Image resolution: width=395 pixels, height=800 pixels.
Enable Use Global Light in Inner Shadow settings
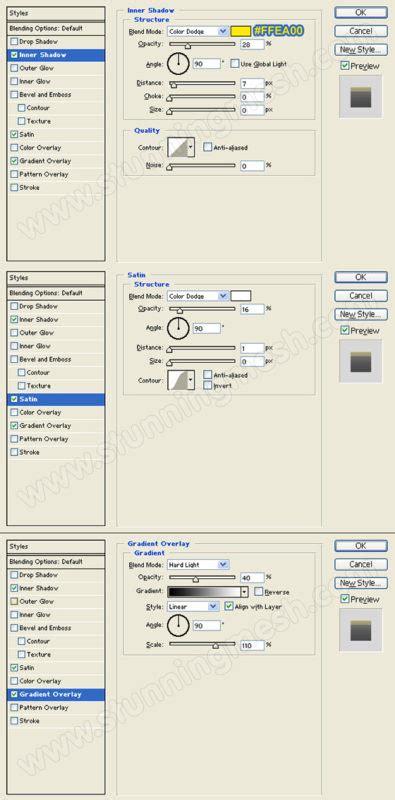(235, 64)
